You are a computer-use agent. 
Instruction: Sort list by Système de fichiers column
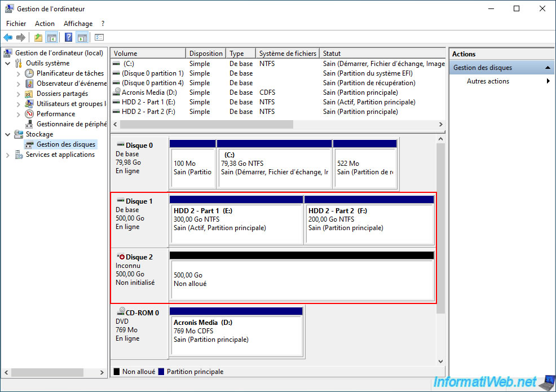[287, 54]
